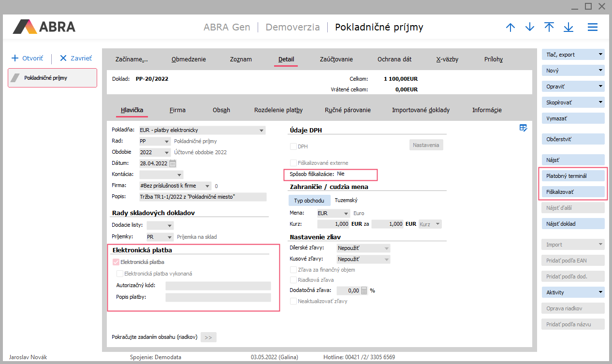Open the Obsah subtab

[x=221, y=110]
